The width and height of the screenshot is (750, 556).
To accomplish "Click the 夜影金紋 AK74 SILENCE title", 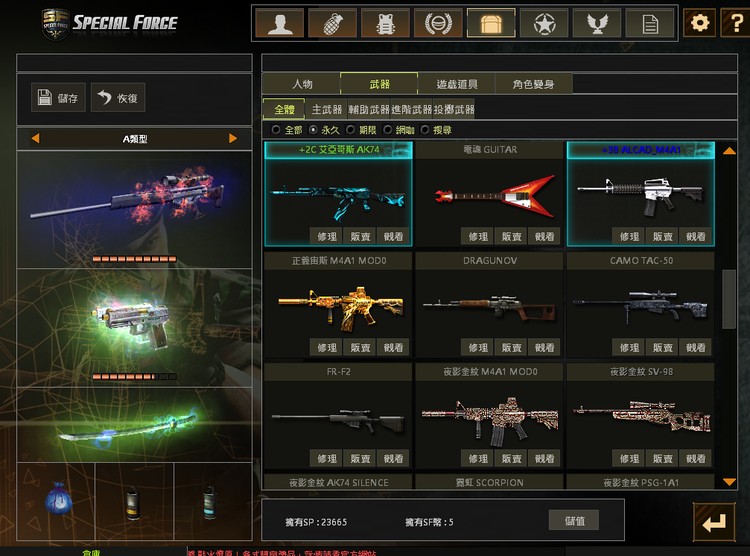I will pos(338,482).
